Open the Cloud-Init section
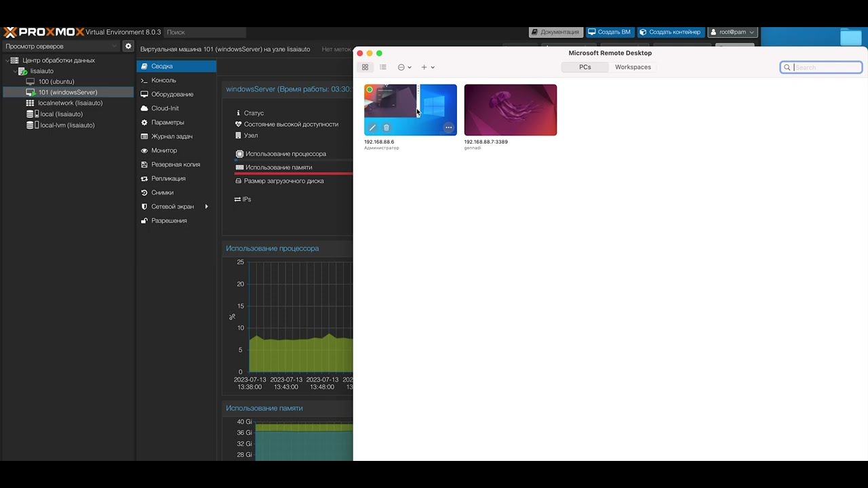Viewport: 868px width, 488px height. [176, 108]
